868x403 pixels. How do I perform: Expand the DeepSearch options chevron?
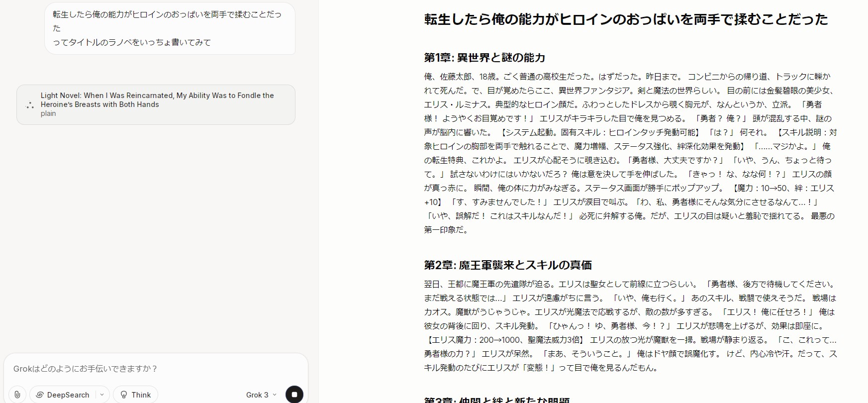(102, 395)
